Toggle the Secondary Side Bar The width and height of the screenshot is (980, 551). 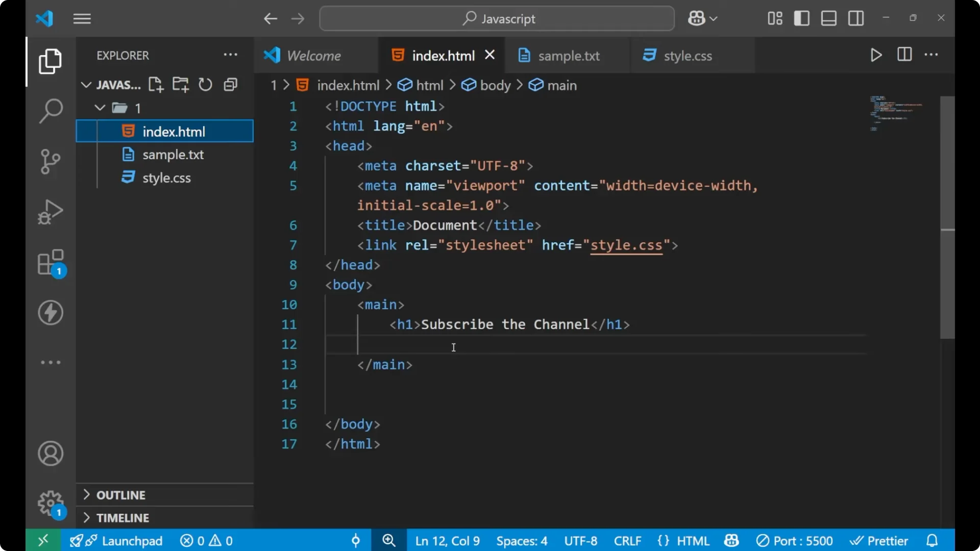click(x=855, y=18)
